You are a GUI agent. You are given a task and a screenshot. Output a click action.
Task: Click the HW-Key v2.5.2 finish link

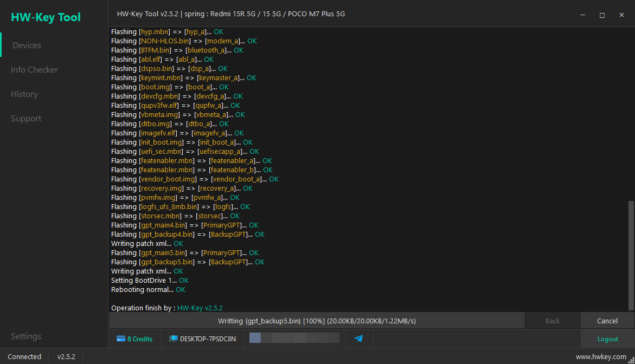(200, 308)
